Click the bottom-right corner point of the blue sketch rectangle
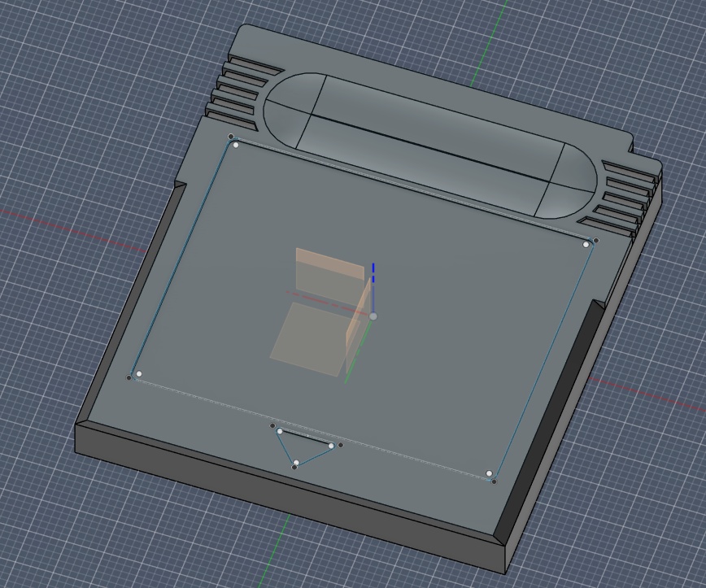 click(491, 473)
